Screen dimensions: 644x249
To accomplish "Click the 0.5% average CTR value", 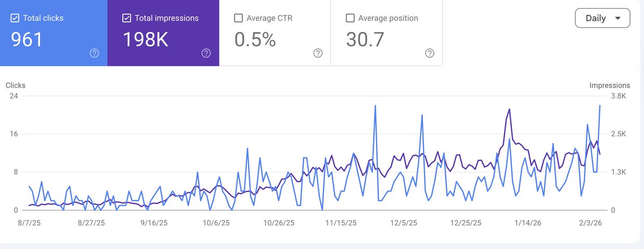I will pyautogui.click(x=255, y=39).
